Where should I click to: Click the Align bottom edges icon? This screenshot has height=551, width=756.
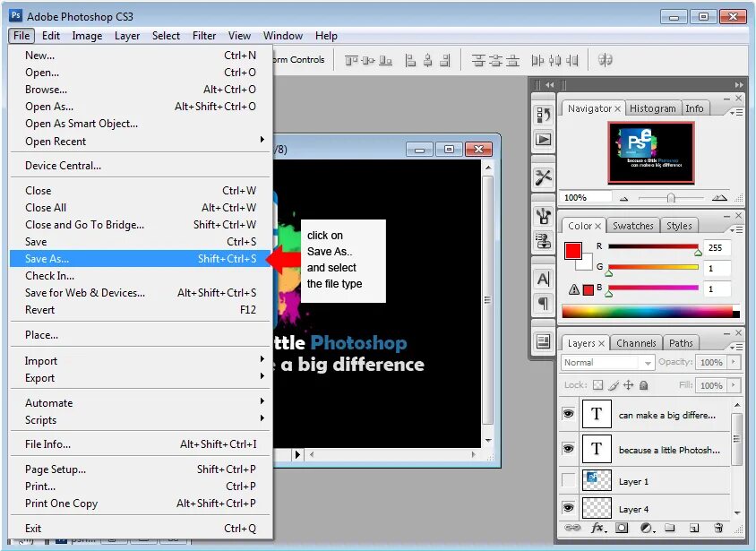[x=385, y=60]
